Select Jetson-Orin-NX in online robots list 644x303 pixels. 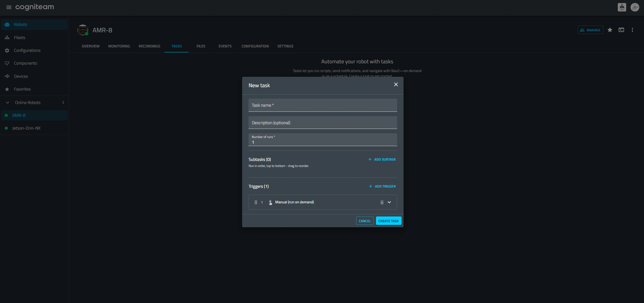(x=34, y=128)
